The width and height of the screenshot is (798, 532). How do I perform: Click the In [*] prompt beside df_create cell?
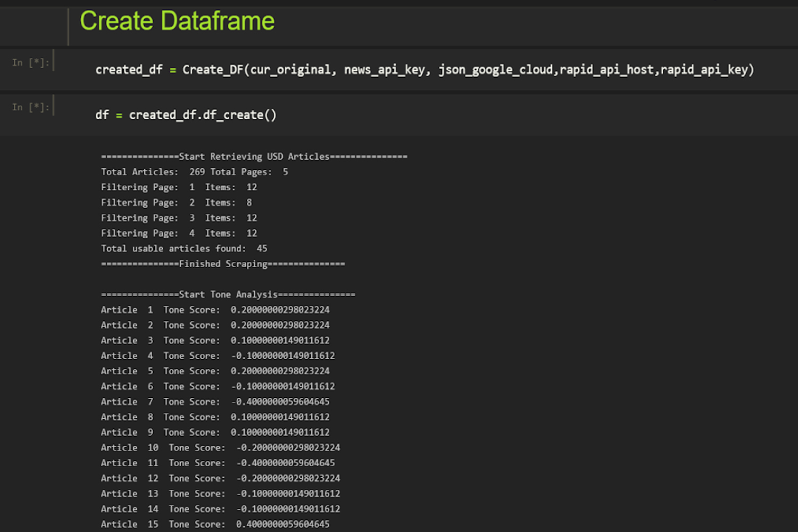(x=31, y=107)
